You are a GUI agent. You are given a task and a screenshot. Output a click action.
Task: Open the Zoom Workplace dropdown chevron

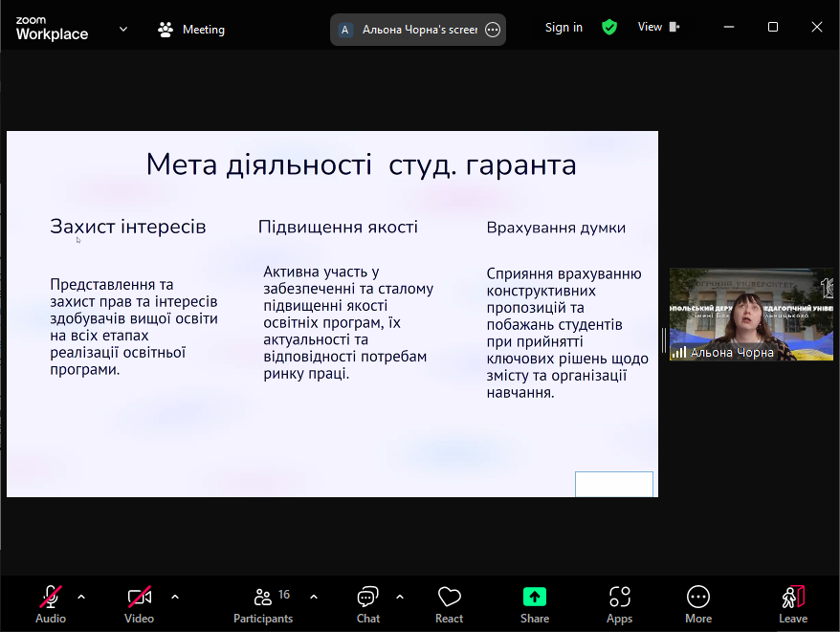[123, 29]
